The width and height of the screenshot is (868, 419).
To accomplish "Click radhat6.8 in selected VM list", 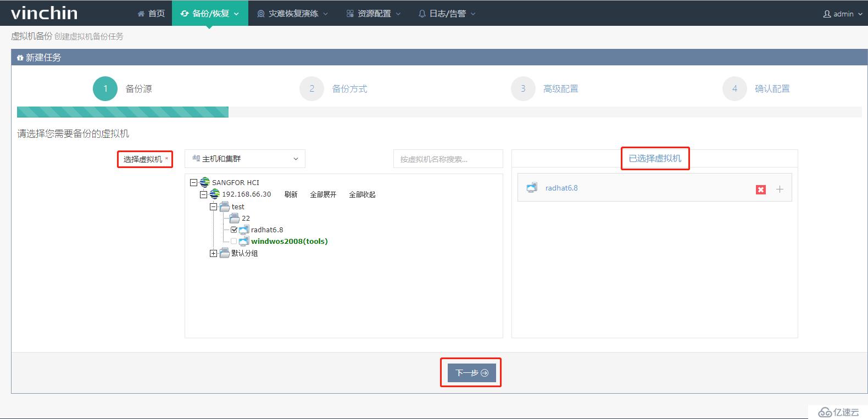I will [561, 188].
